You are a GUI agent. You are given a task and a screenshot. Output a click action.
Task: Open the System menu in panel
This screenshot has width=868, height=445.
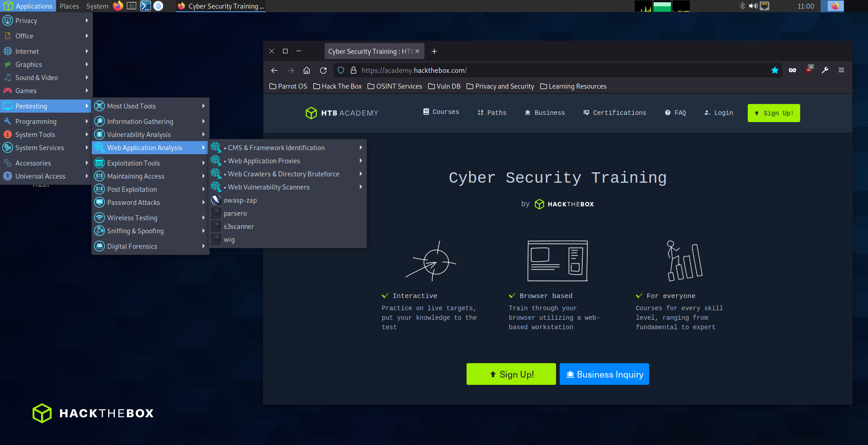click(x=97, y=6)
